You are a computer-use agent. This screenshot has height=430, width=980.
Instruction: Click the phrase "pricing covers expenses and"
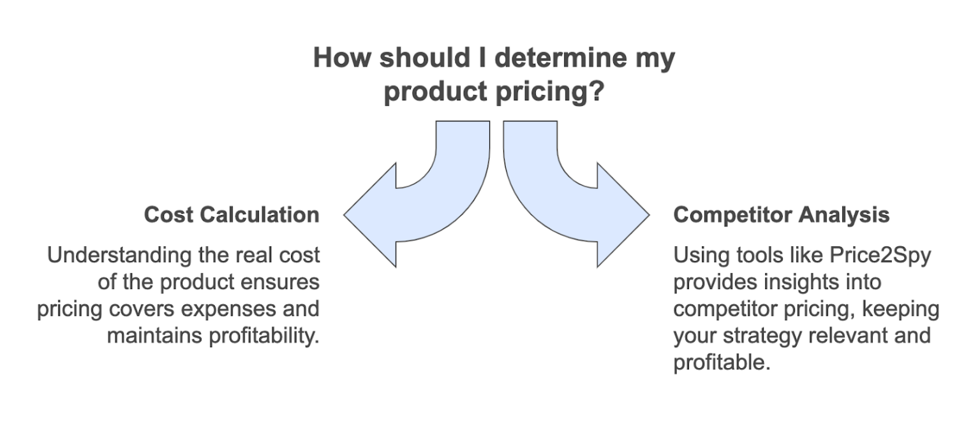pyautogui.click(x=178, y=308)
